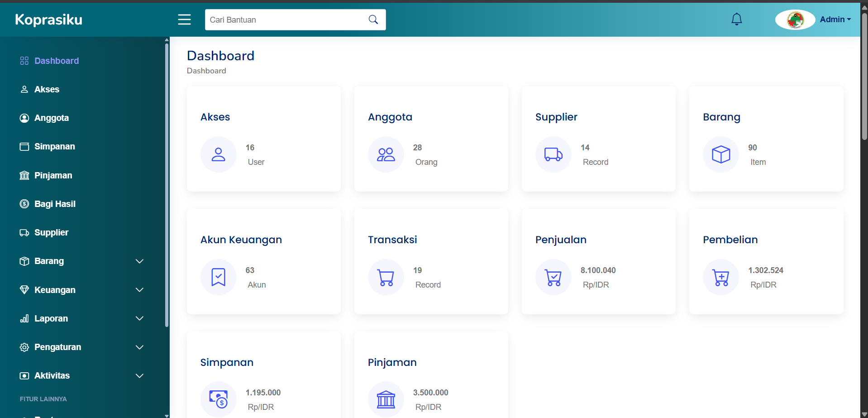Click the sidebar vertical scrollbar
The height and width of the screenshot is (418, 868).
pos(167,181)
